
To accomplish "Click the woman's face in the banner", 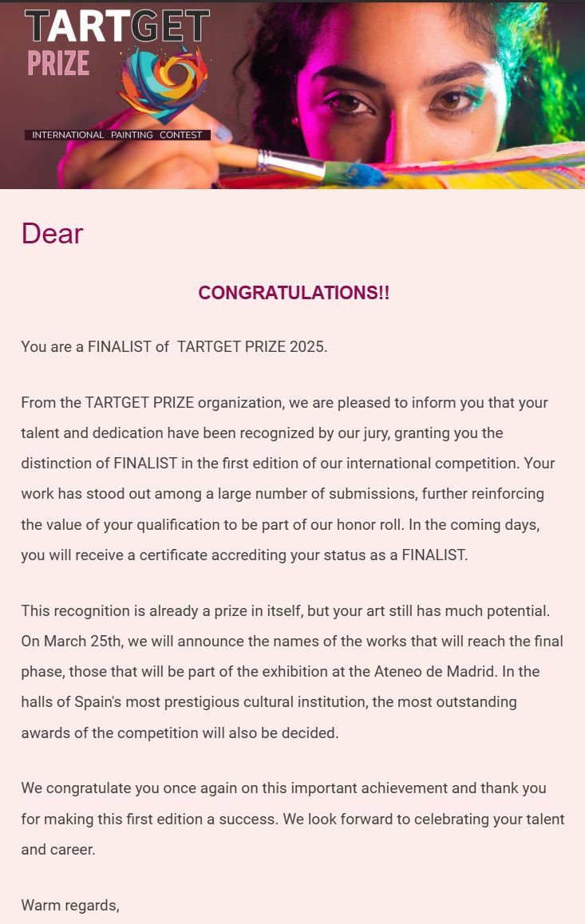I will 401,82.
